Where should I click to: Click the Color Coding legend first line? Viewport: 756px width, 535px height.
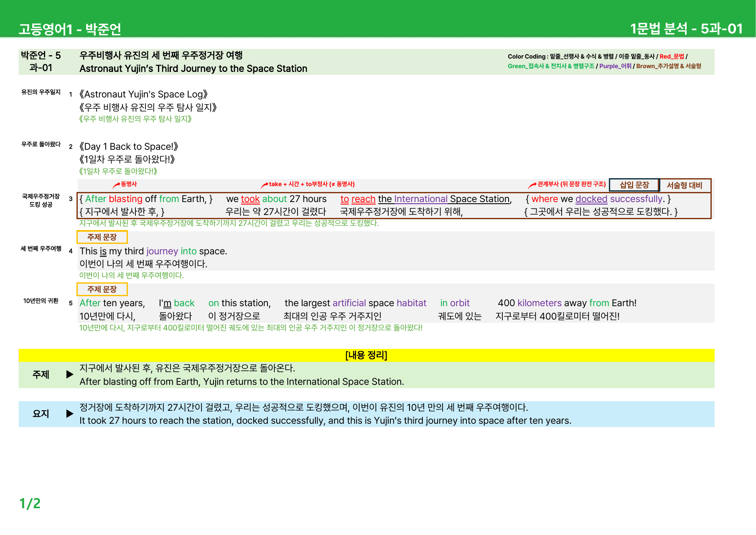coord(597,56)
